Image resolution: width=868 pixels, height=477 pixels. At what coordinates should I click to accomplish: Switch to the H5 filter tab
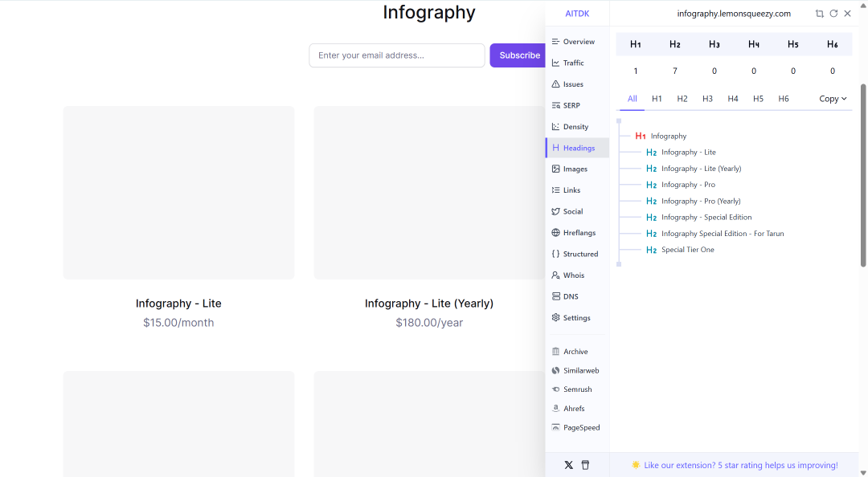758,99
